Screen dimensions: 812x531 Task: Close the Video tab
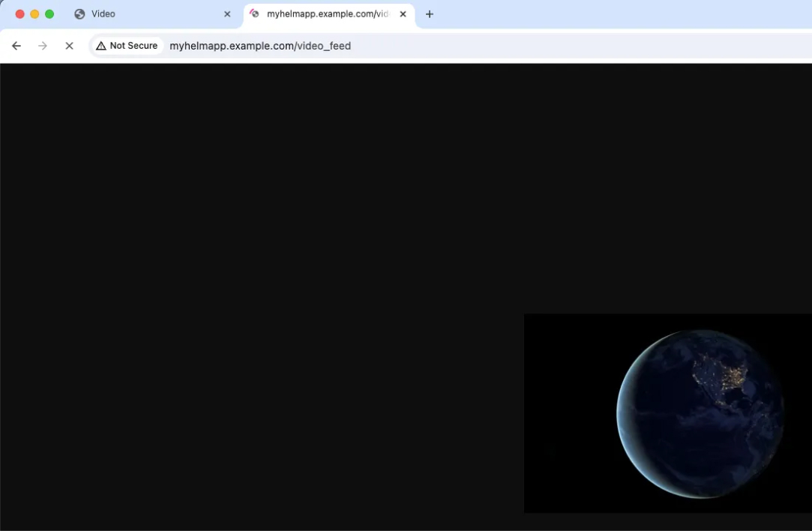point(227,14)
